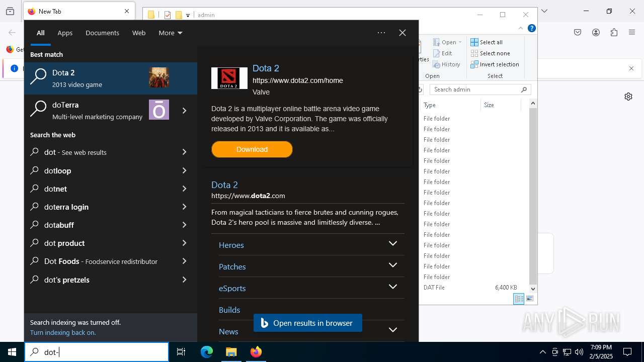Screen dimensions: 644x362
Task: Select the Documents search tab
Action: click(x=102, y=33)
